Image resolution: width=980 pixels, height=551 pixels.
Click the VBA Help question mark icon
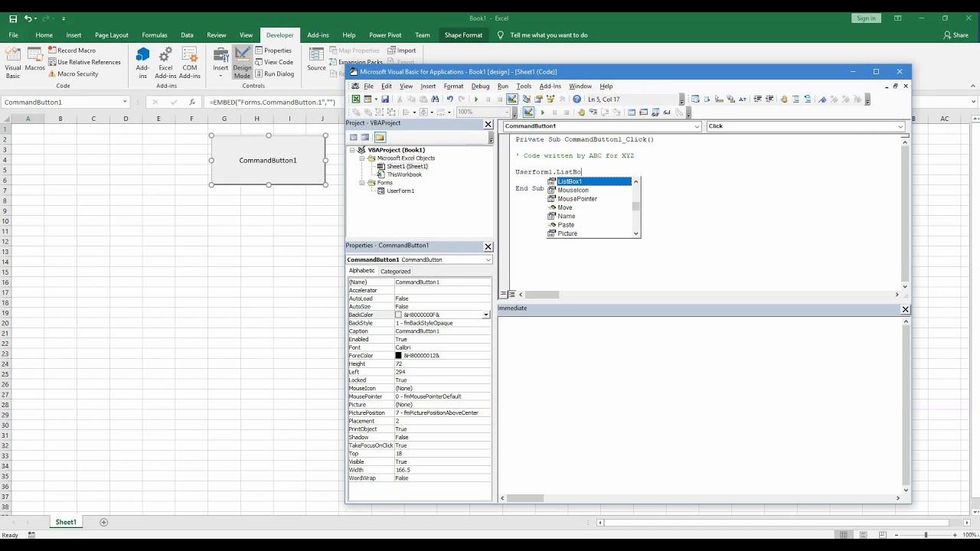tap(577, 99)
